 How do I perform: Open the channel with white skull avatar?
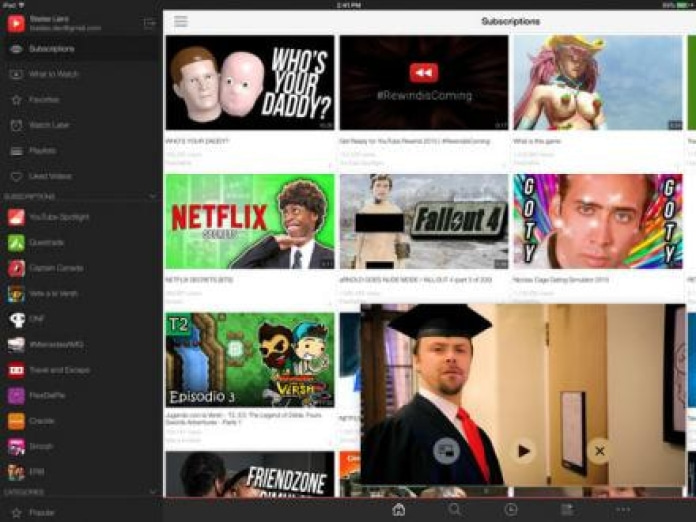point(81,319)
